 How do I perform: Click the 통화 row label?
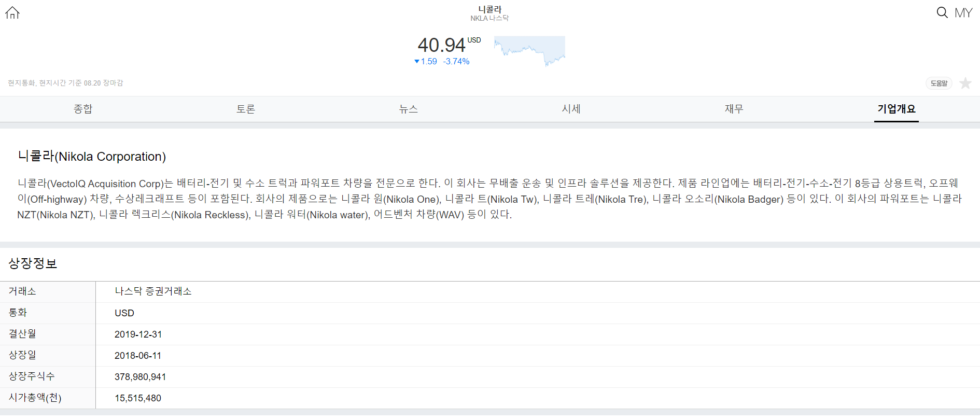(x=18, y=313)
